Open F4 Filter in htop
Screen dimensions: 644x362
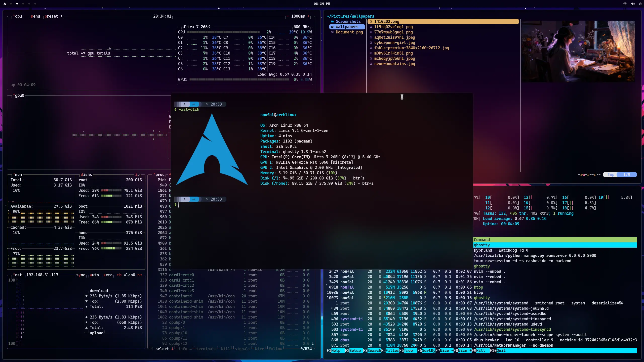(x=390, y=351)
